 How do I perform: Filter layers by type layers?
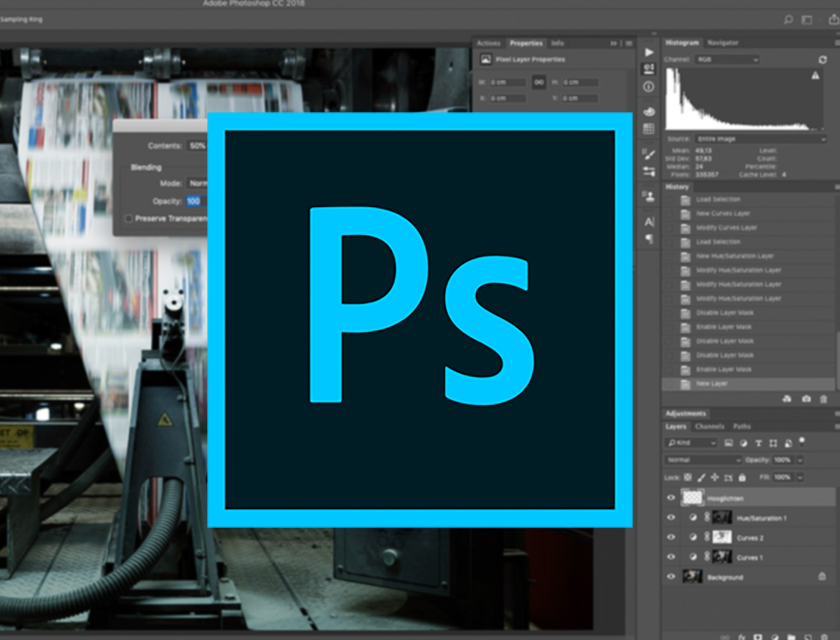[x=758, y=443]
